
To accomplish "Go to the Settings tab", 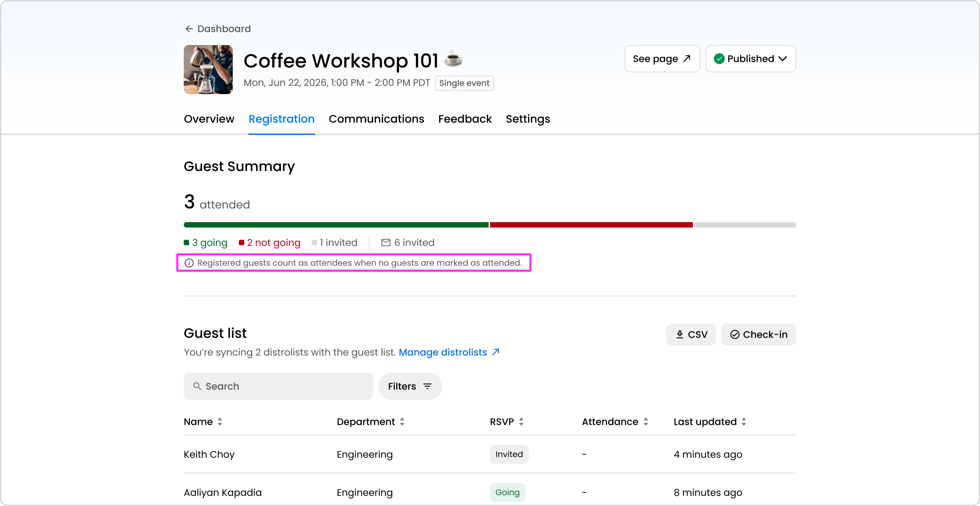I will [528, 119].
